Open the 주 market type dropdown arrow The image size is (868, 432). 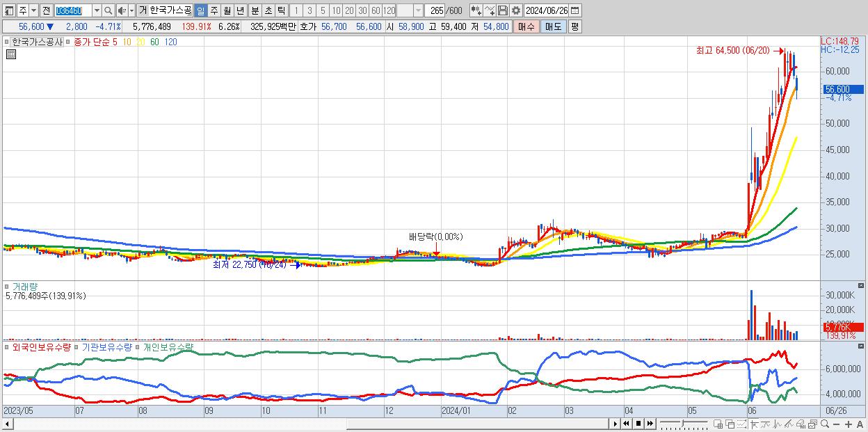coord(33,10)
